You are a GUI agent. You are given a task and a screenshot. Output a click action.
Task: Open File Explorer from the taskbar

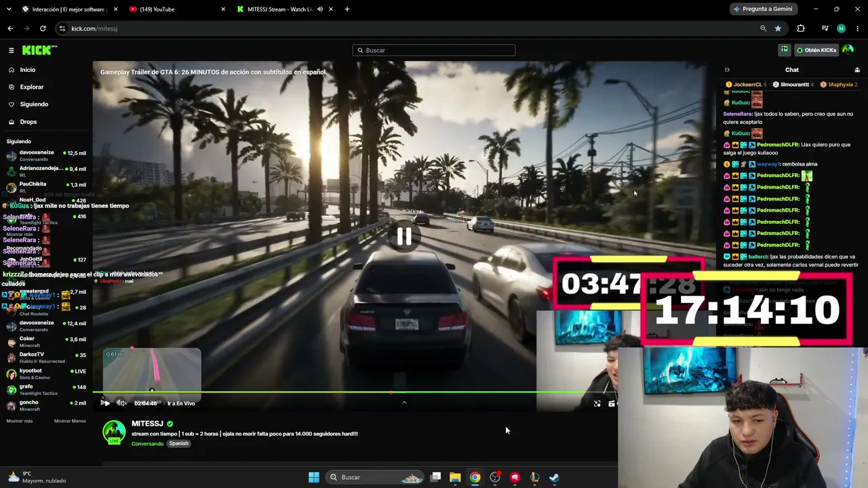click(x=455, y=477)
